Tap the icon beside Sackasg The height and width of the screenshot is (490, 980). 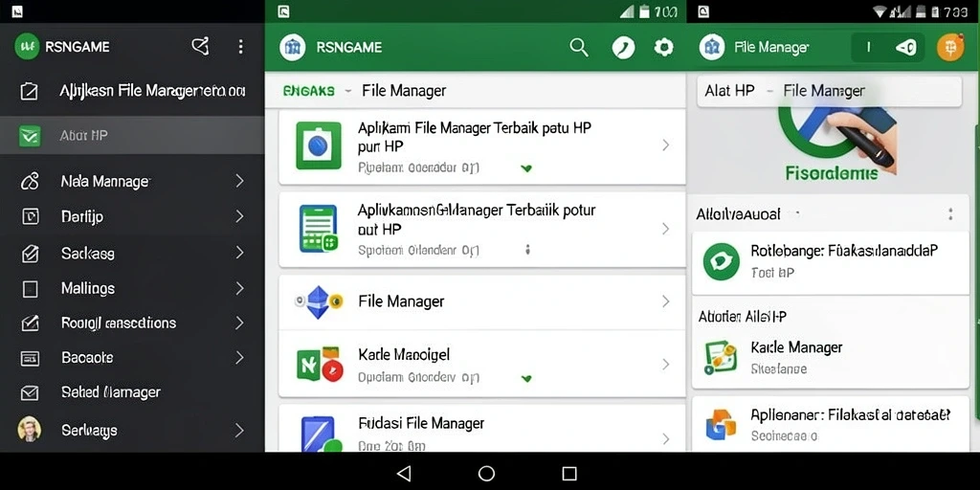pos(30,253)
